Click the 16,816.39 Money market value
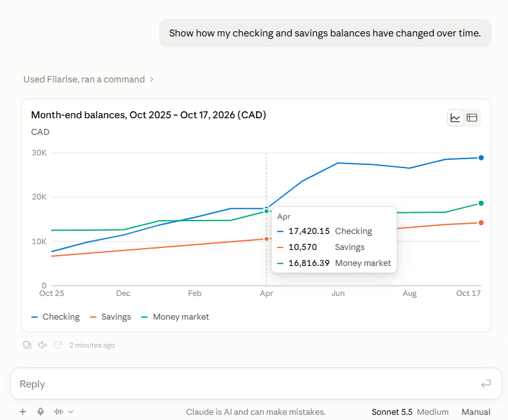The width and height of the screenshot is (508, 420). (309, 263)
